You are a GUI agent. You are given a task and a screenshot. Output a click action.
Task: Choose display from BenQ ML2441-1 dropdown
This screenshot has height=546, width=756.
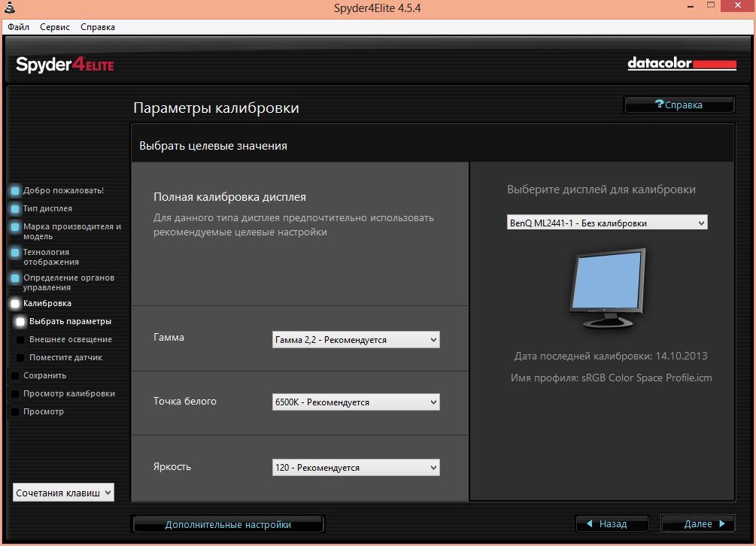tap(607, 223)
